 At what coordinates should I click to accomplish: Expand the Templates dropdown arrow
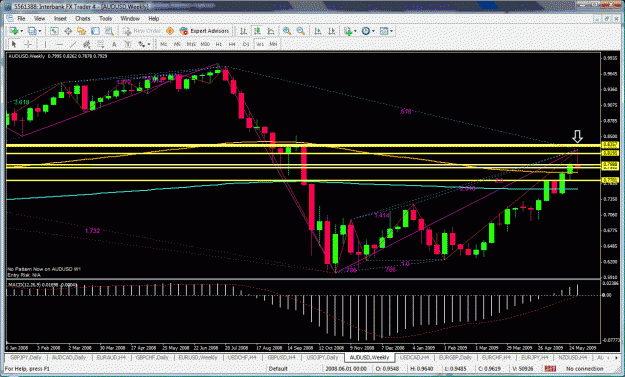click(391, 31)
